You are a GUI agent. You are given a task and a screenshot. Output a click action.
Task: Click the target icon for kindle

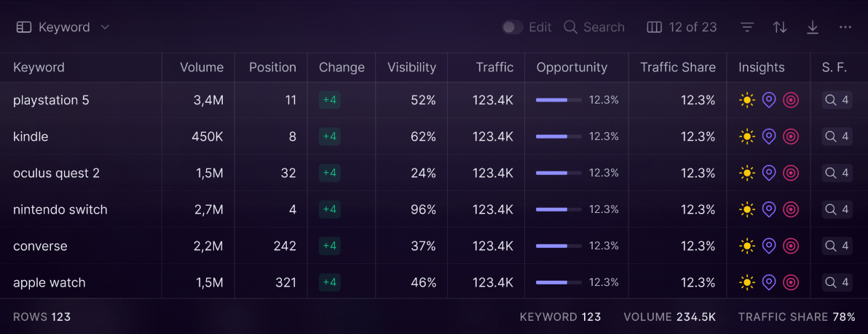click(x=791, y=136)
